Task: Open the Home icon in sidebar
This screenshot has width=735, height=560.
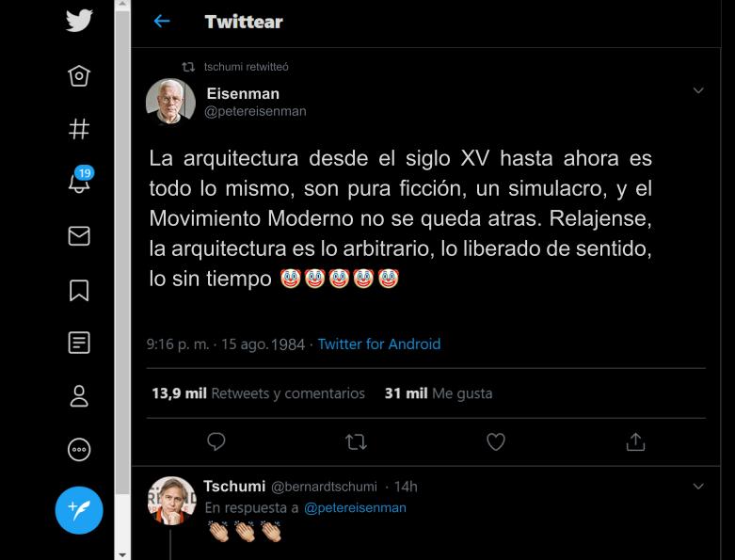Action: 79,75
